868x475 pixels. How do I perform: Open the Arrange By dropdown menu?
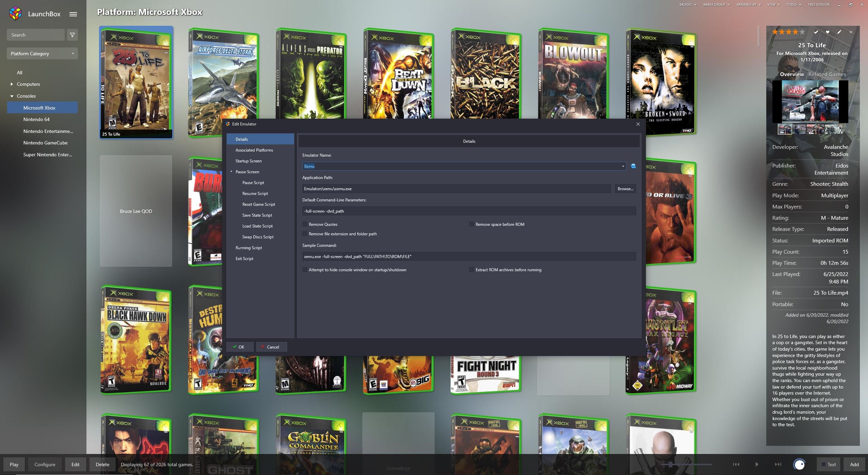[x=748, y=4]
